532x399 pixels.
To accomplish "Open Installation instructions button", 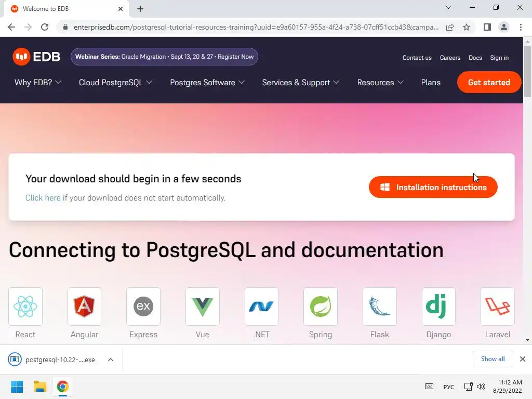I will 433,187.
